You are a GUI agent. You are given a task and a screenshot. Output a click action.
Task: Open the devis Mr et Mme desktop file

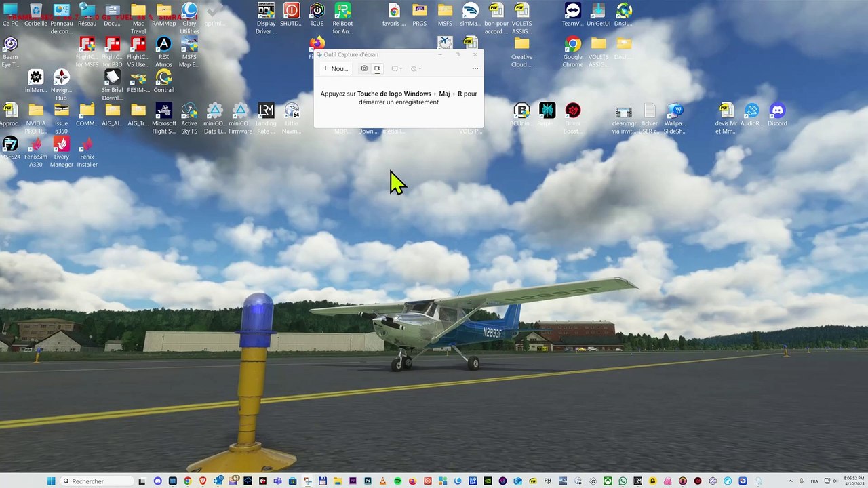(x=726, y=119)
